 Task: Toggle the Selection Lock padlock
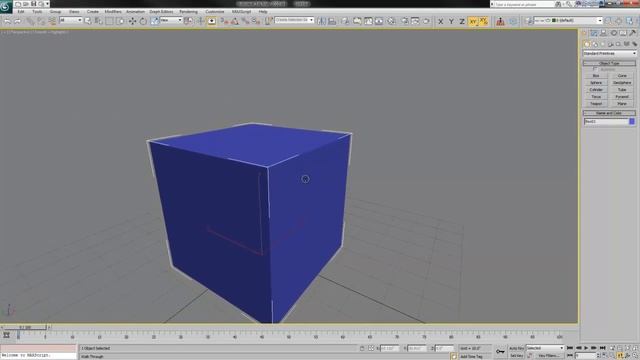click(x=362, y=348)
